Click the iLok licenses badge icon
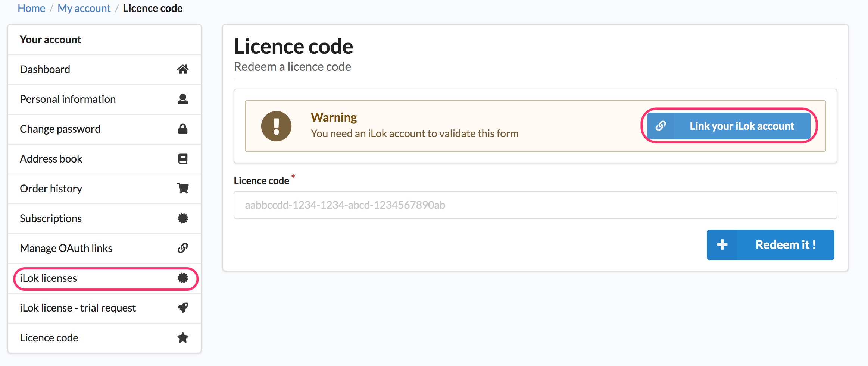Screen dimensions: 868x366 pyautogui.click(x=182, y=278)
